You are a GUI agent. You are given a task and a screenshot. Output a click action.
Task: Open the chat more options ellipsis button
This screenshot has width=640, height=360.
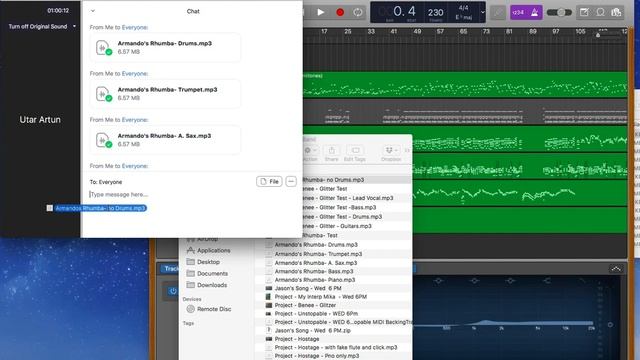coord(291,181)
